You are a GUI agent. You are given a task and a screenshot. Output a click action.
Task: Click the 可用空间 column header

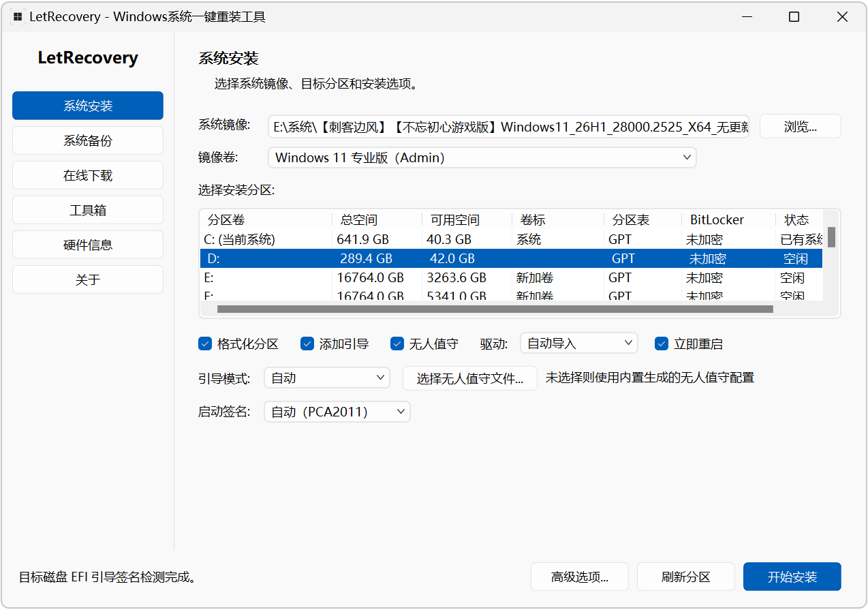467,219
